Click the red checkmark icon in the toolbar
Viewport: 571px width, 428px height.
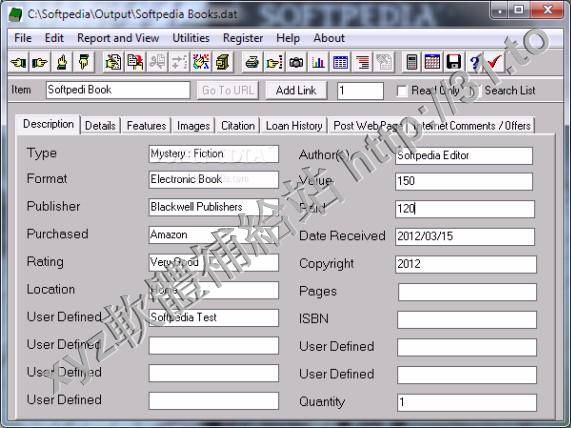(494, 62)
